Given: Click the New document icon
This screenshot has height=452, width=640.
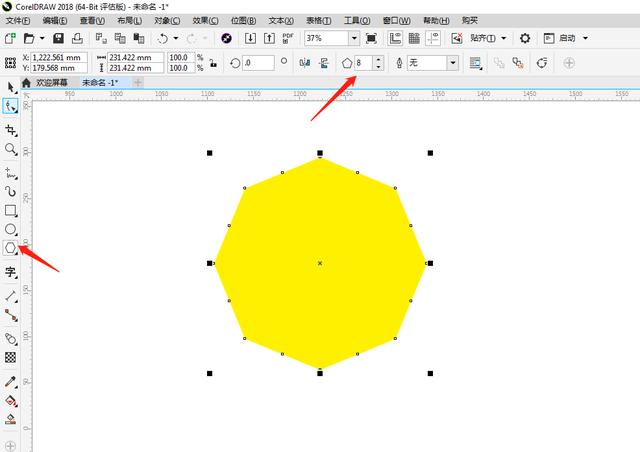Looking at the screenshot, I should 10,38.
